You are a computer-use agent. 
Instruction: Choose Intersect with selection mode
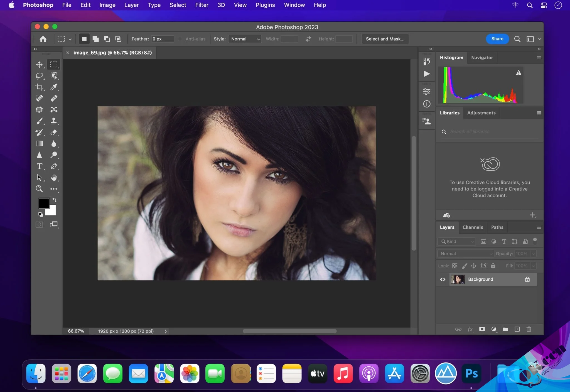pos(118,39)
